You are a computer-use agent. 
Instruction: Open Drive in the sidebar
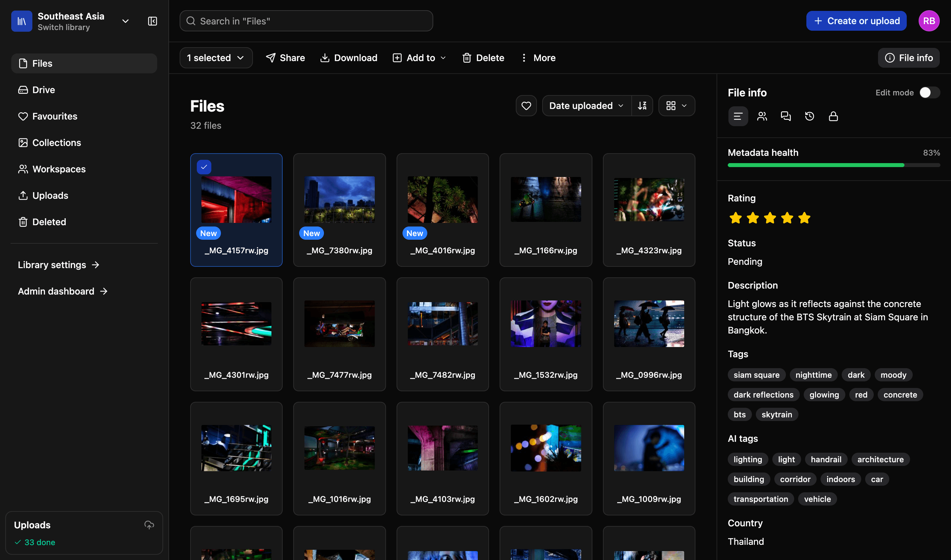(84, 90)
